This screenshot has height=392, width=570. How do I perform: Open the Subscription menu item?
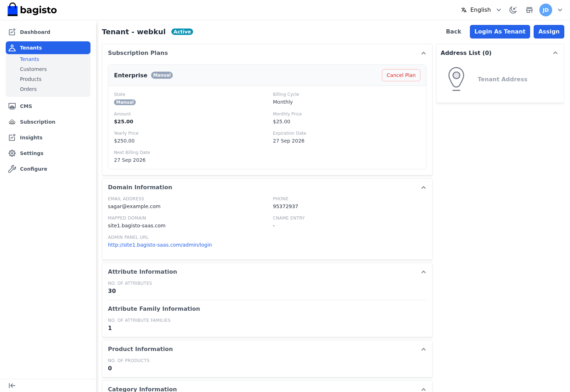click(48, 122)
